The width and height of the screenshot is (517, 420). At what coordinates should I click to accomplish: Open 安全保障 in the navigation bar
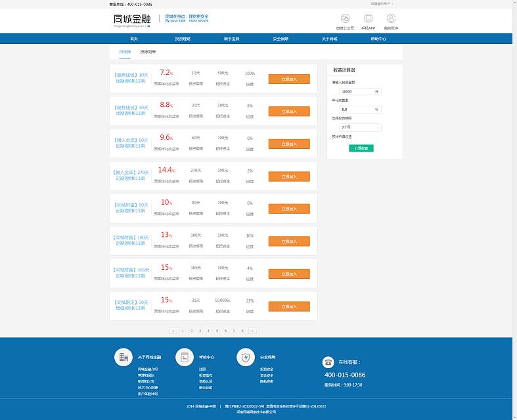tap(281, 39)
